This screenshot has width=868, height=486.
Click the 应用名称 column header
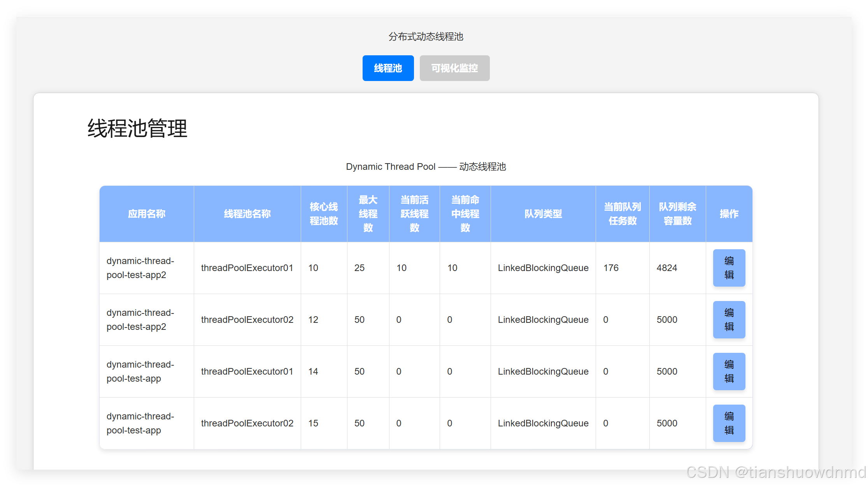147,214
